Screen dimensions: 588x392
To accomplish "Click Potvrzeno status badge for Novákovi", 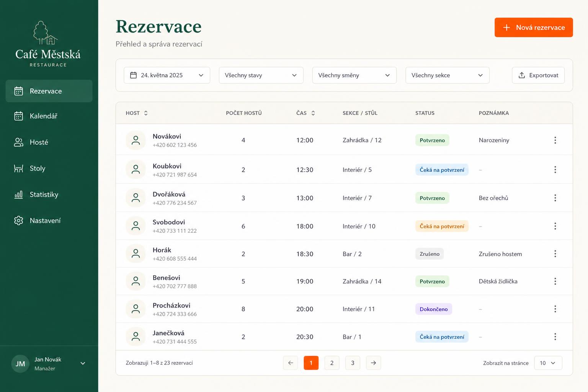I will [432, 140].
